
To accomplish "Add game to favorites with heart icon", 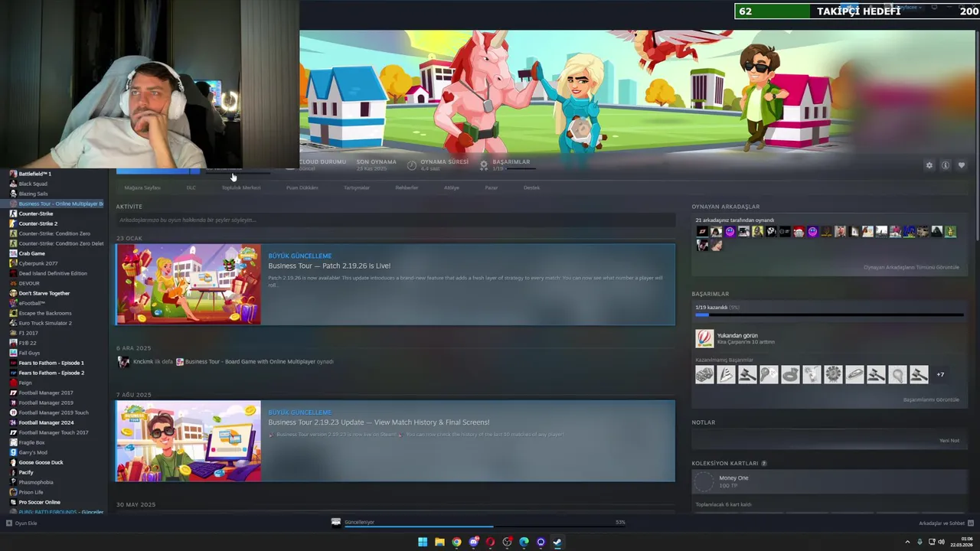I will (x=962, y=165).
